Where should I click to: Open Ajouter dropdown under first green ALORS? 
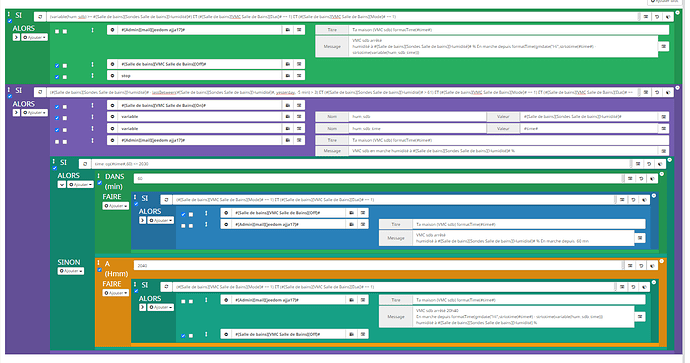pyautogui.click(x=35, y=37)
